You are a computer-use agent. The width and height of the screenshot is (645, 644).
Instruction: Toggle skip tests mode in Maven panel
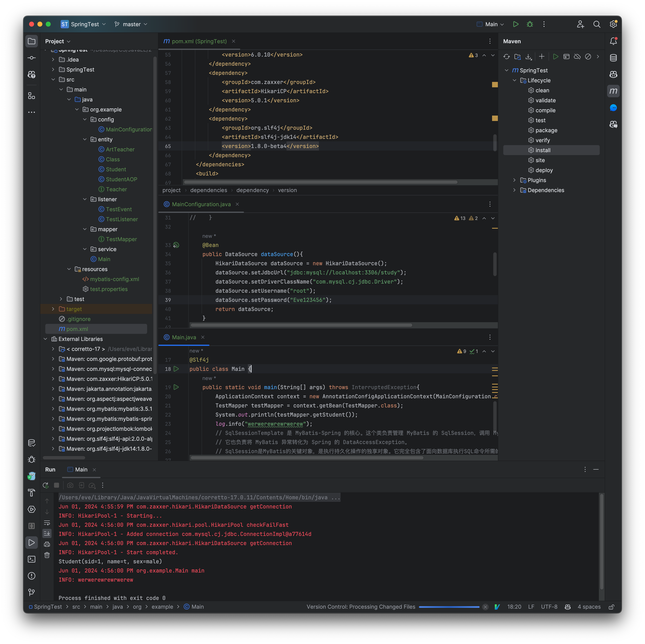pos(588,57)
